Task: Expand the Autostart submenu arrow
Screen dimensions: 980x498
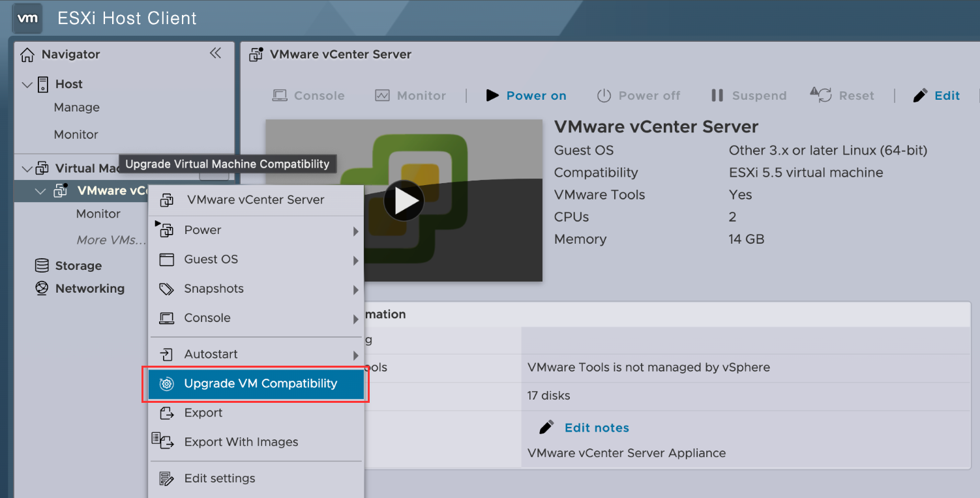Action: [356, 355]
